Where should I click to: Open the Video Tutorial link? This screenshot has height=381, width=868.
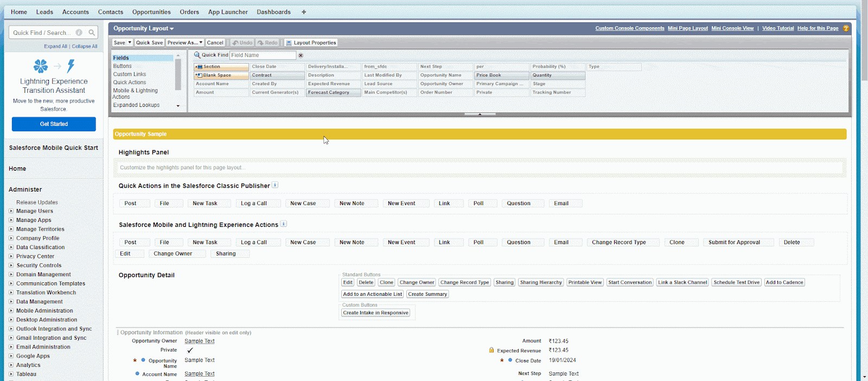pos(778,28)
